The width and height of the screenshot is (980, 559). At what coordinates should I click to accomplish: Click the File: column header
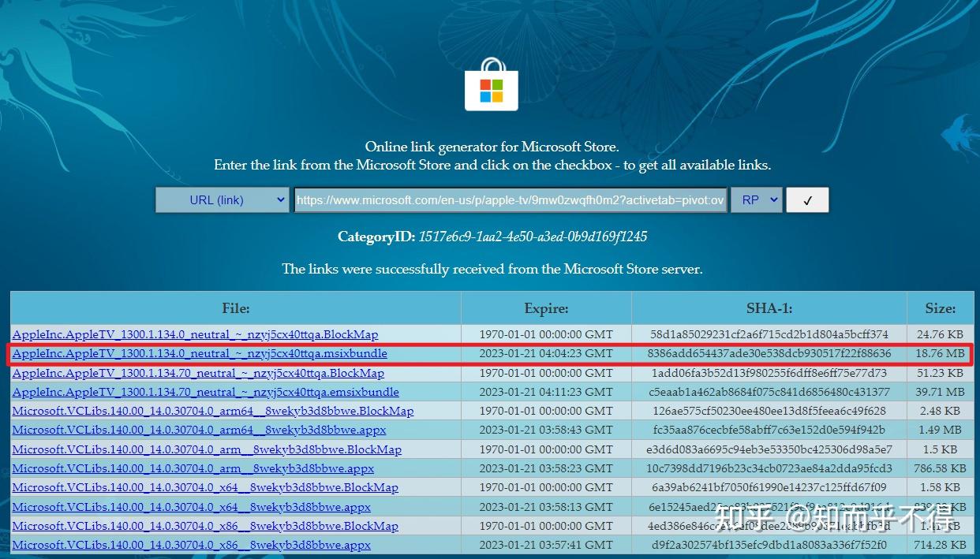click(x=236, y=308)
